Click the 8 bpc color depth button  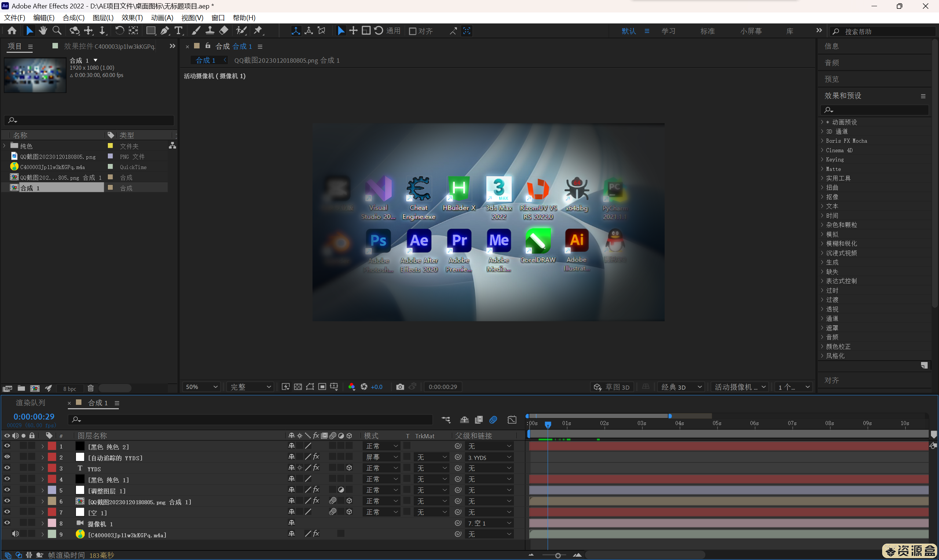(x=69, y=389)
